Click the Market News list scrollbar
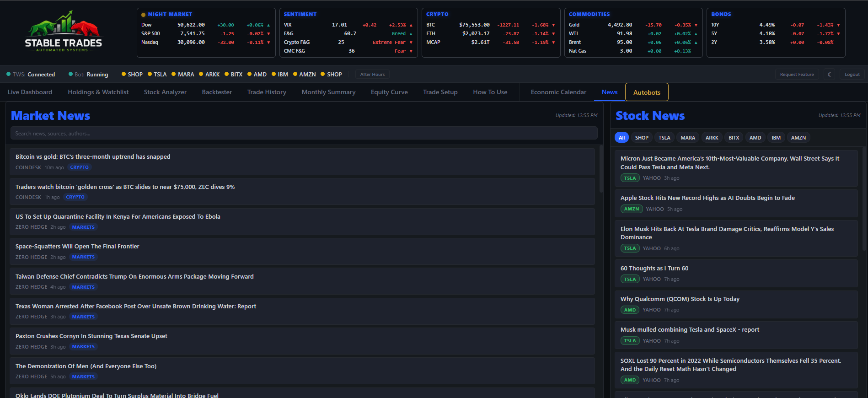Screen dimensions: 868x398 pyautogui.click(x=601, y=169)
